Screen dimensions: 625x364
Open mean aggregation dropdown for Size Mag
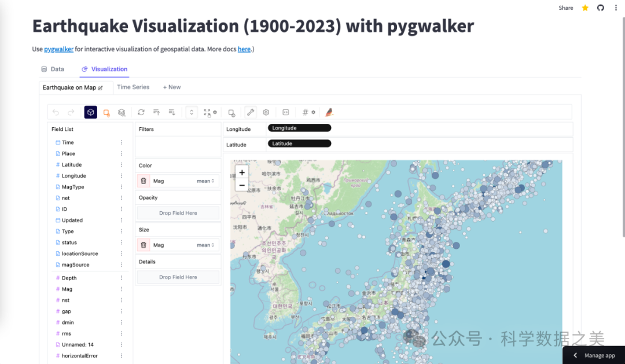[205, 245]
